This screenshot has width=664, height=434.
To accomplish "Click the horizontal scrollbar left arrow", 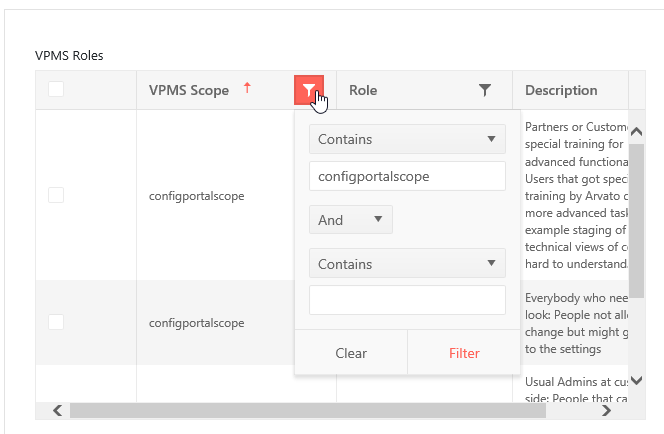I will coord(57,410).
